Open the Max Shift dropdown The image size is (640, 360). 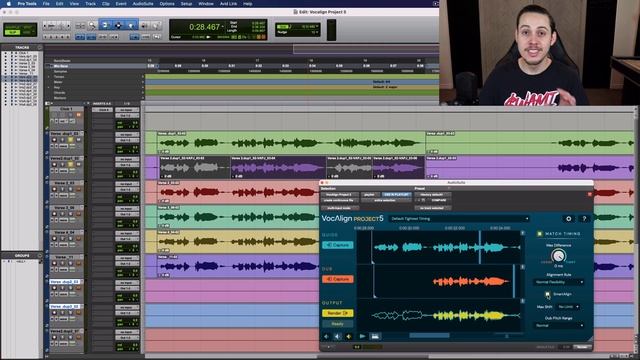[x=568, y=307]
